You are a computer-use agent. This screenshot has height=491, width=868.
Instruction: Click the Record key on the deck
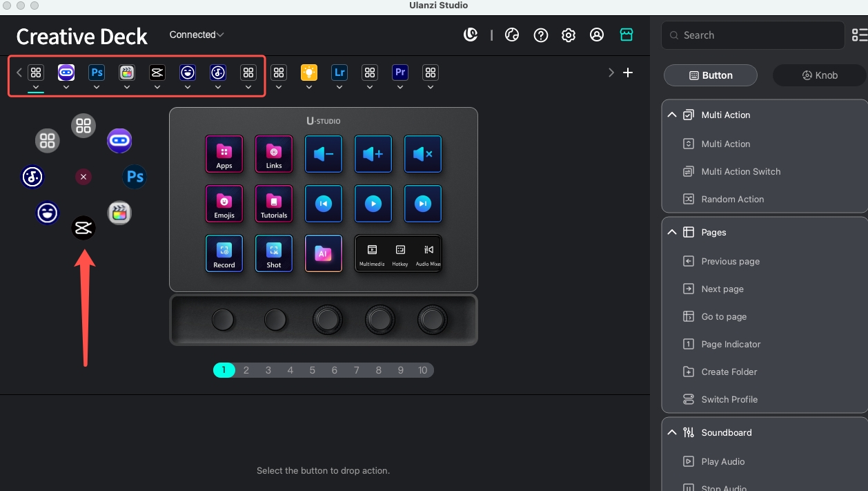tap(224, 253)
